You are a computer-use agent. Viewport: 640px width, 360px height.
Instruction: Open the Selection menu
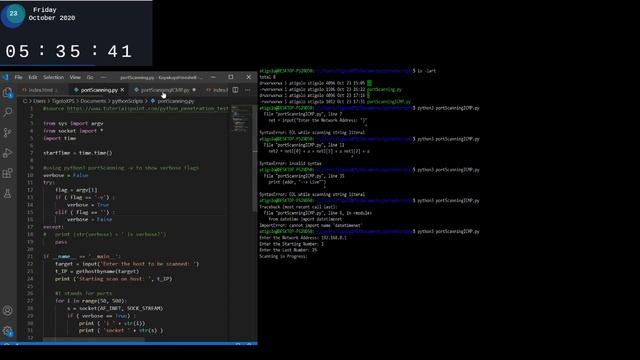pos(53,77)
